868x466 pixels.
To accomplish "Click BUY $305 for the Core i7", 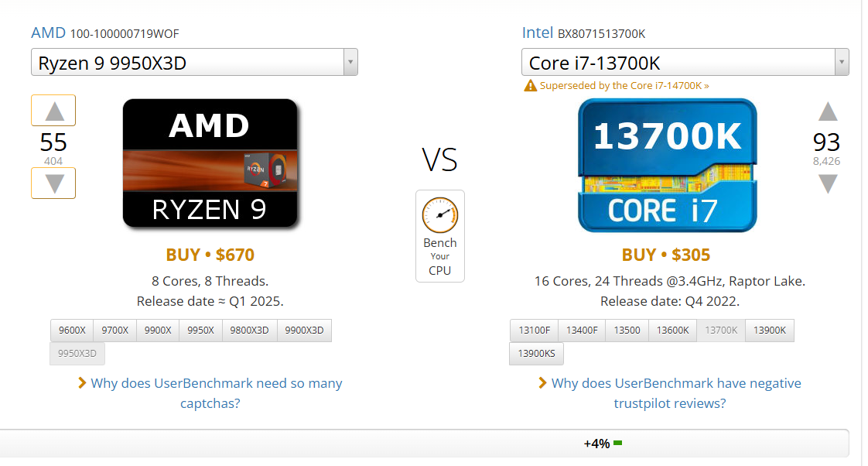I will point(666,255).
